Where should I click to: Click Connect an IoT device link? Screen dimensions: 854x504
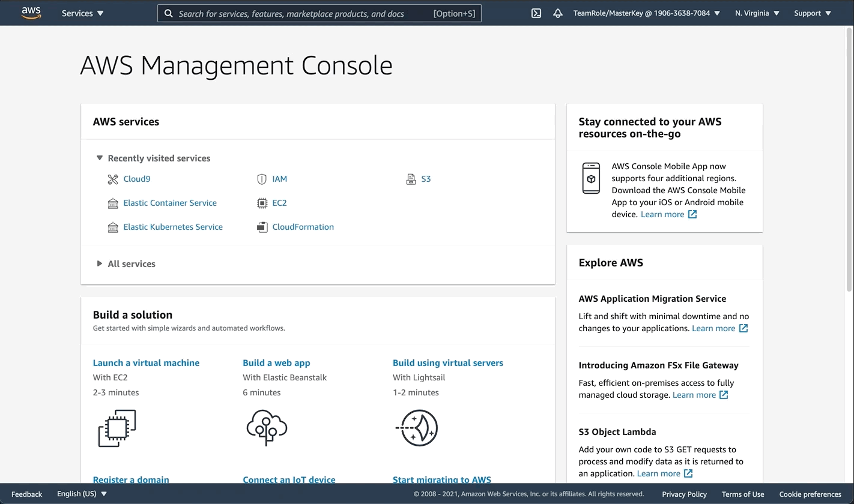tap(289, 479)
